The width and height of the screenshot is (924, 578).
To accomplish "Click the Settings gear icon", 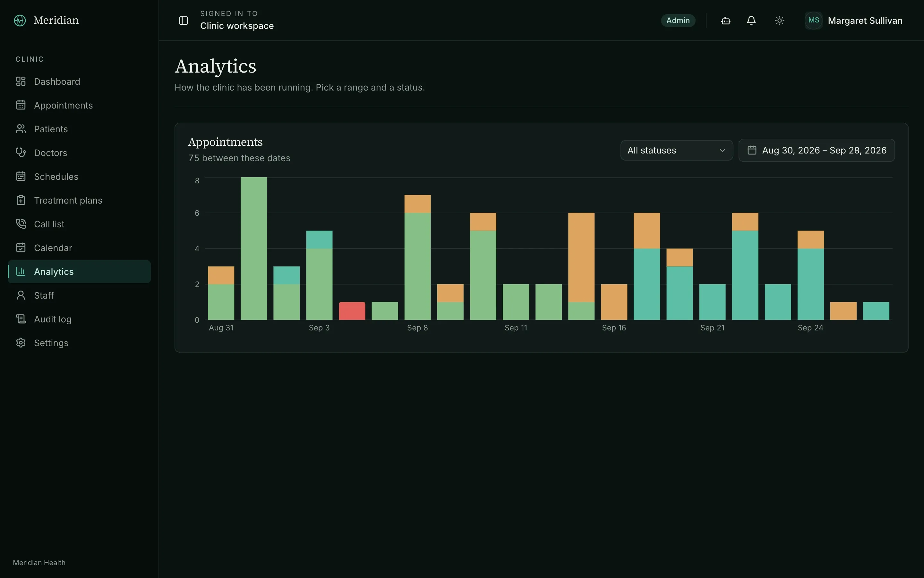I will tap(21, 343).
